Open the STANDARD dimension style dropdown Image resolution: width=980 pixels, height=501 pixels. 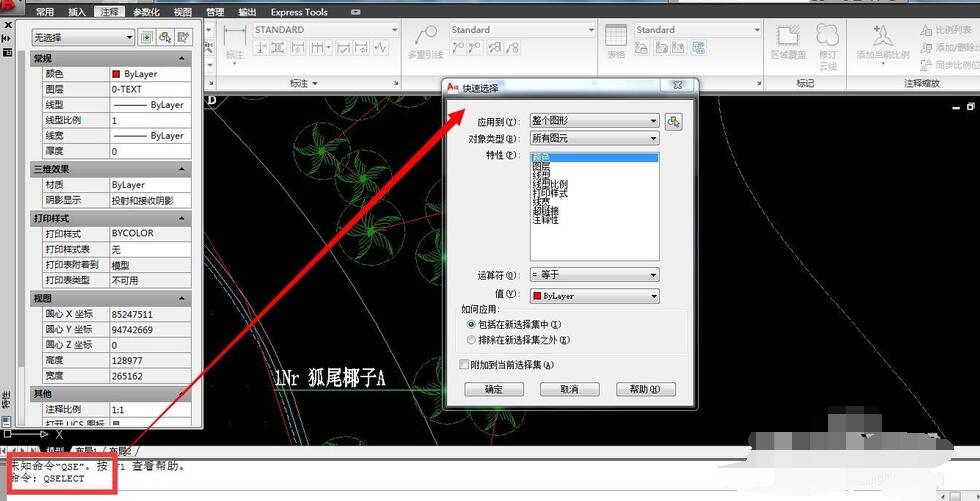pos(326,29)
